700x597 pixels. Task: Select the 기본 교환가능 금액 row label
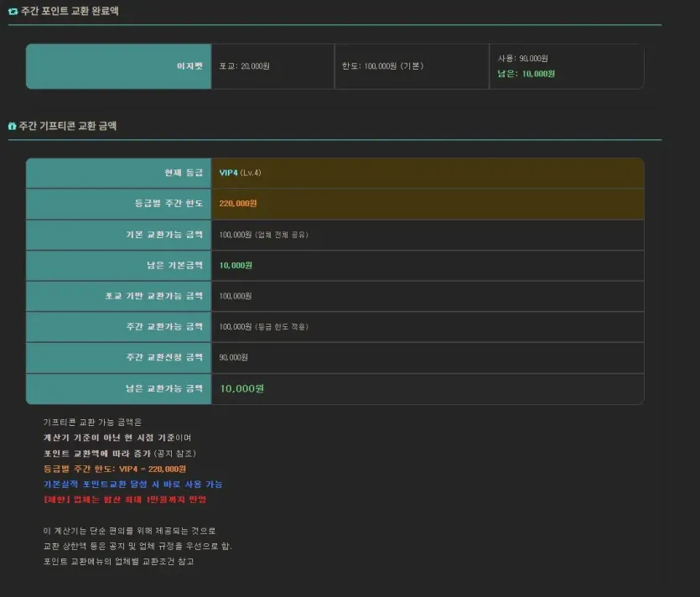pyautogui.click(x=118, y=235)
